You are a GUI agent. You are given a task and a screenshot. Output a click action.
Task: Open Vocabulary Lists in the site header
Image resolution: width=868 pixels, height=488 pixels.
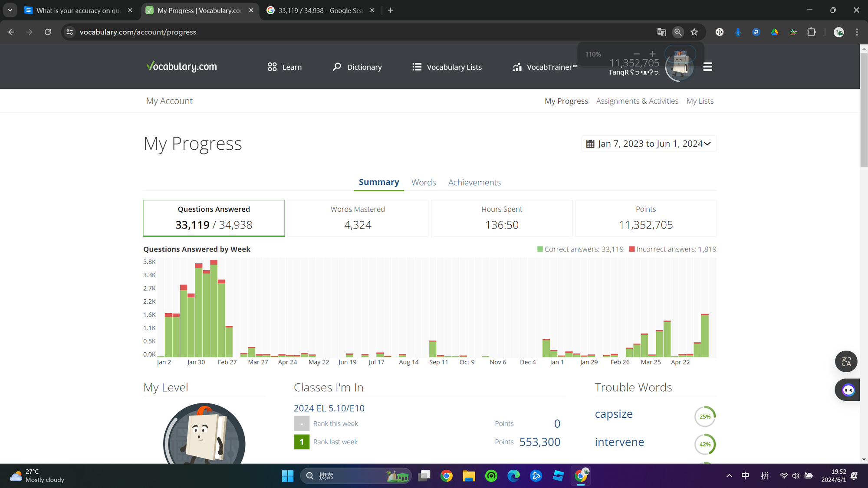[x=447, y=67]
